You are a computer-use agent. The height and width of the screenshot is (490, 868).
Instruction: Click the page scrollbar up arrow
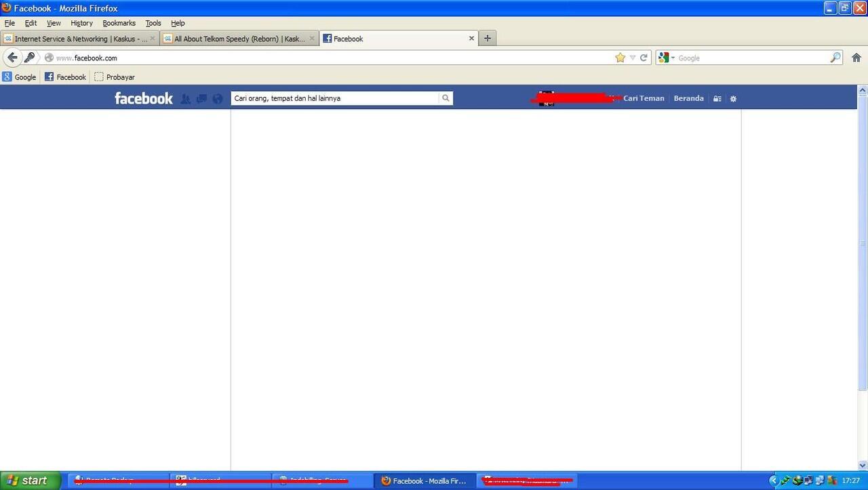tap(863, 89)
